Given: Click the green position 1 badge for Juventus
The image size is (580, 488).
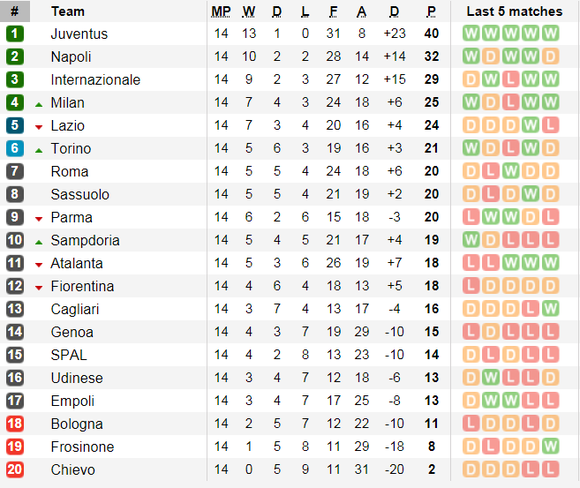Looking at the screenshot, I should (x=15, y=34).
